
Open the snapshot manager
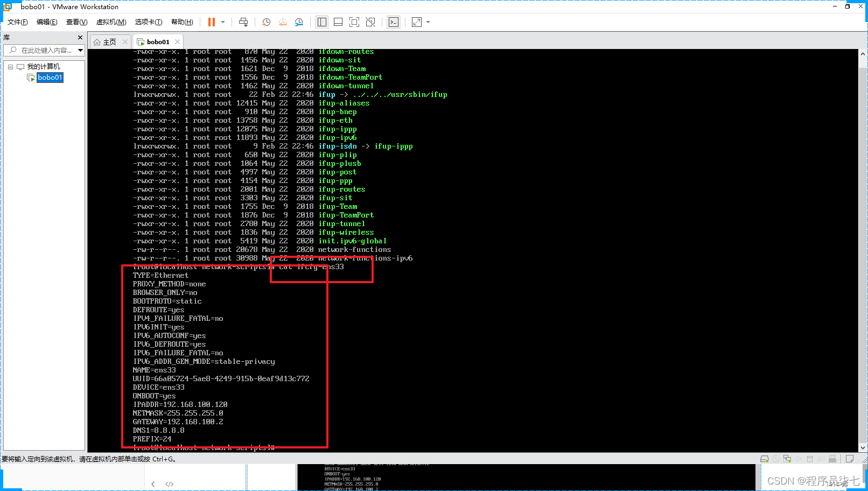click(x=299, y=22)
